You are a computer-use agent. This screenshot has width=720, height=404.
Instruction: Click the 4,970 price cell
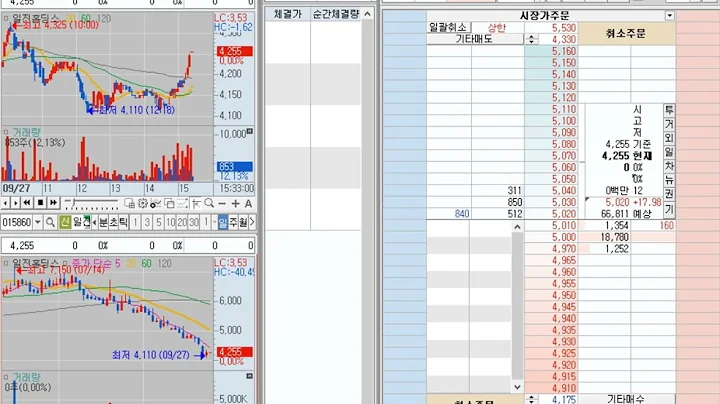[x=551, y=249]
